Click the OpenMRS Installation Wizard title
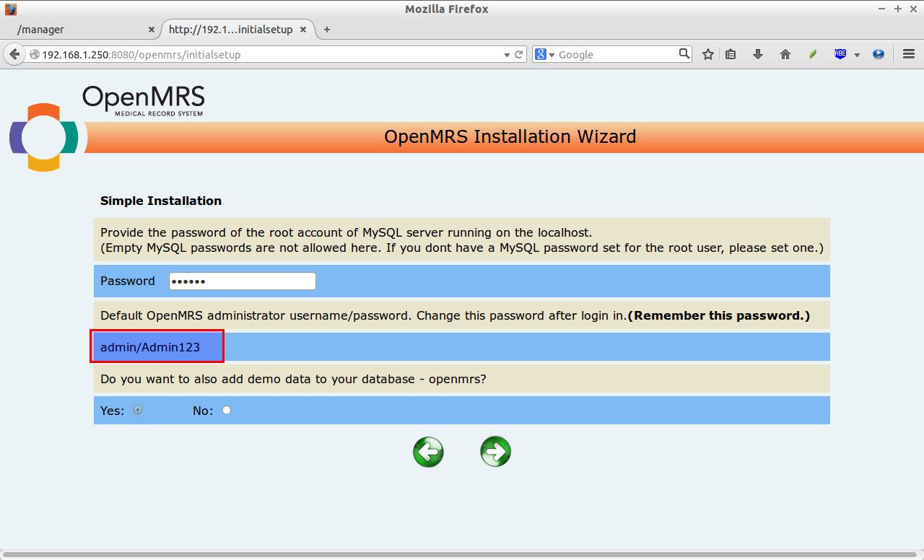Screen dimensions: 924x560 coord(510,136)
